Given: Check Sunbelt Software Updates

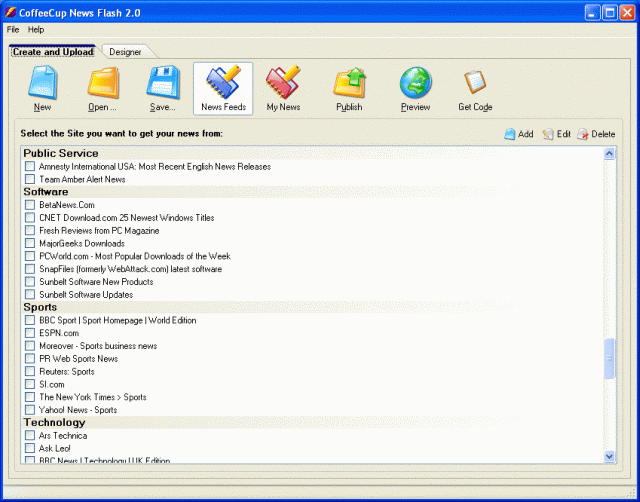Looking at the screenshot, I should 30,294.
